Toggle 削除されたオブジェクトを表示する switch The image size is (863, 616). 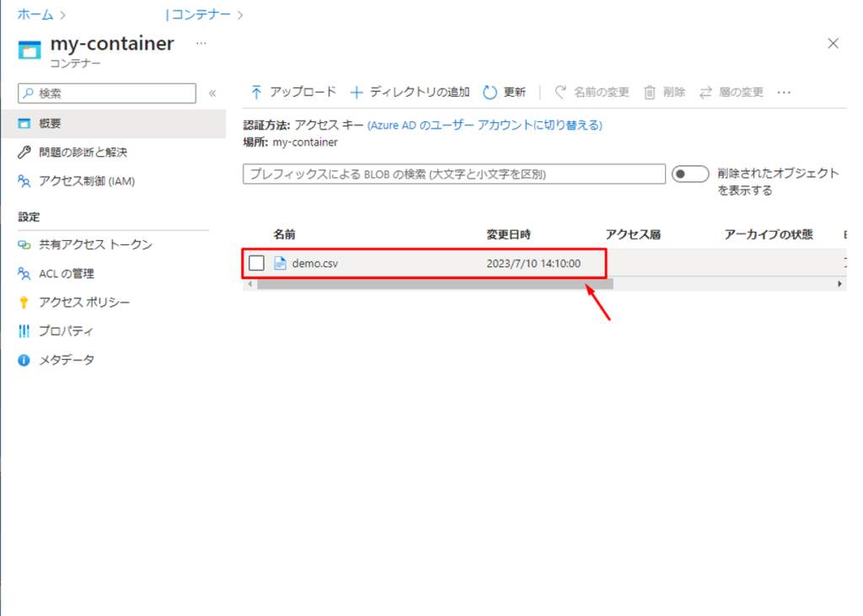[x=690, y=174]
